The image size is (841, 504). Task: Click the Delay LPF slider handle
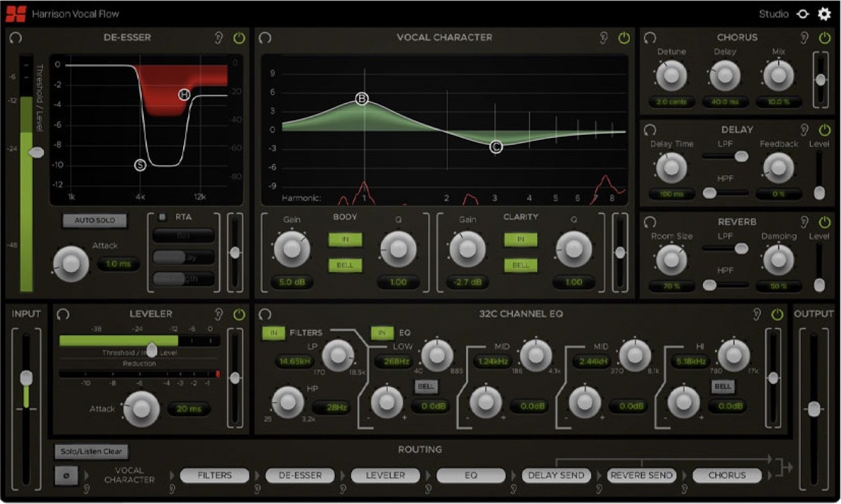coord(741,156)
